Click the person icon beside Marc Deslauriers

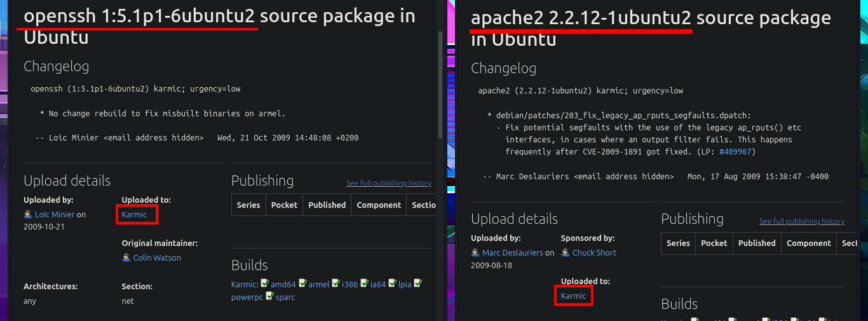(475, 252)
